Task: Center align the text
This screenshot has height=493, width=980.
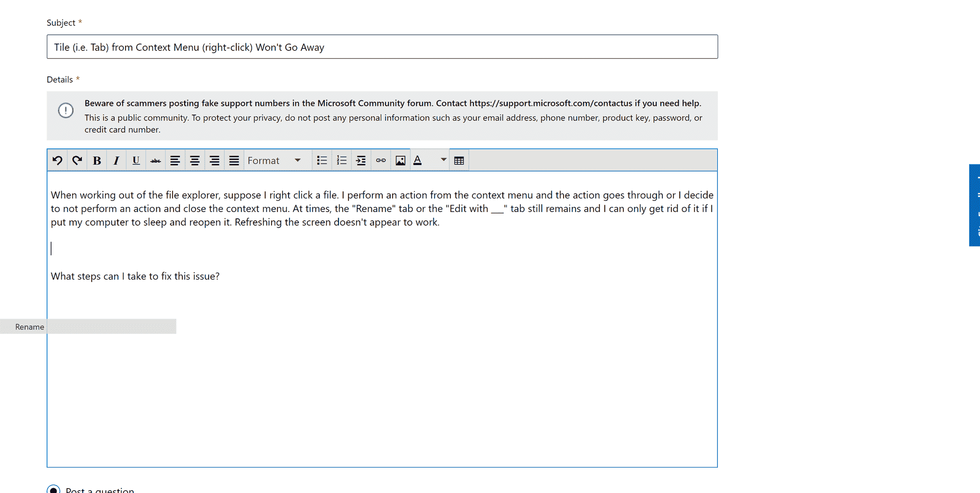Action: (x=195, y=161)
